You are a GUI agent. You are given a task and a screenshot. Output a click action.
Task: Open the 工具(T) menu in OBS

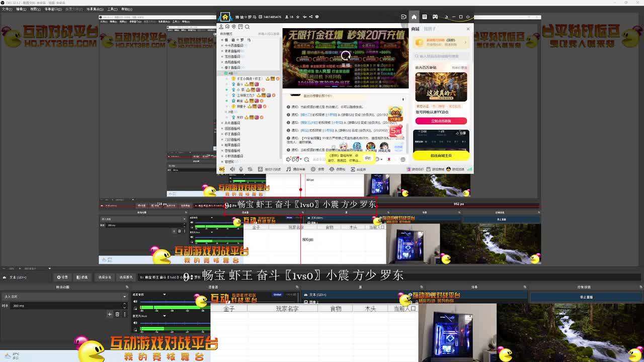[x=112, y=9]
